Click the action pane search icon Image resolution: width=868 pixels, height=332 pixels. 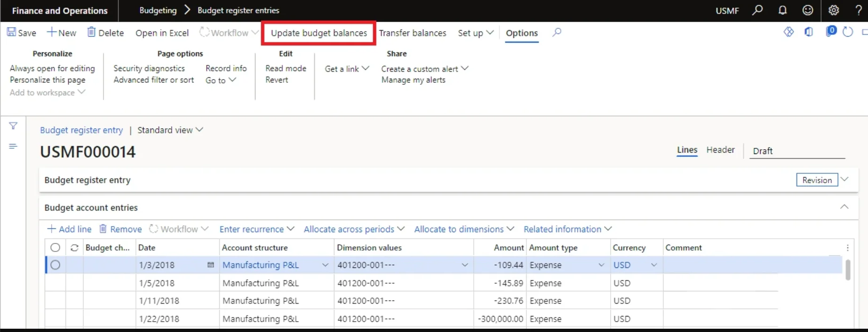[557, 32]
